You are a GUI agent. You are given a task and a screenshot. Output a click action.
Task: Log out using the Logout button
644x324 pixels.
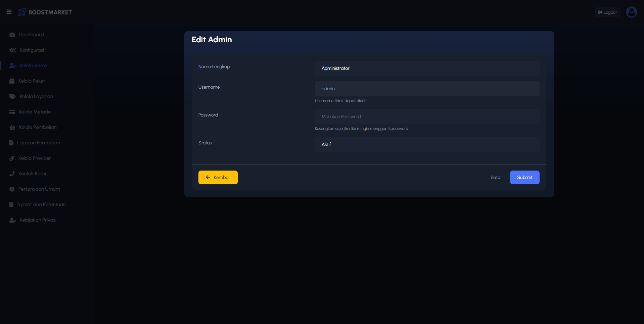607,12
